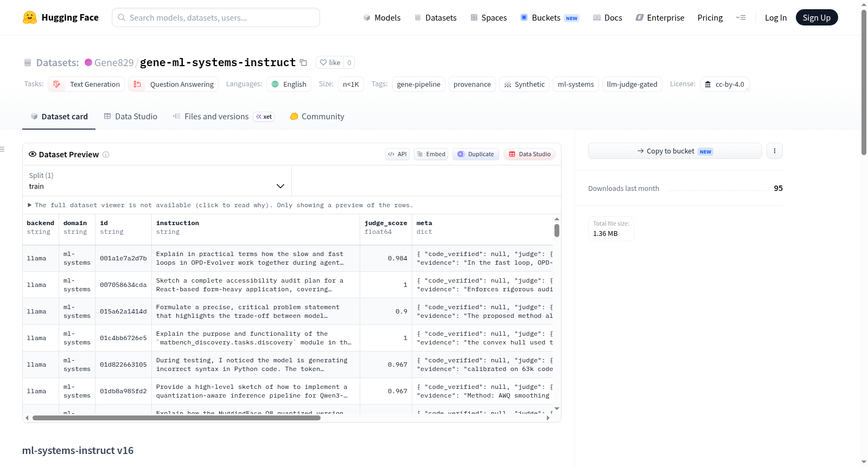Screen dimensions: 868x467
Task: Select the cell with id 01c4bb6726e5
Action: (123, 338)
